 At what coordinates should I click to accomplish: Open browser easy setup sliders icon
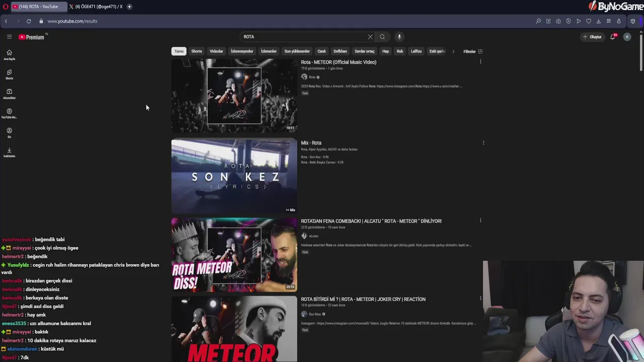pyautogui.click(x=609, y=21)
